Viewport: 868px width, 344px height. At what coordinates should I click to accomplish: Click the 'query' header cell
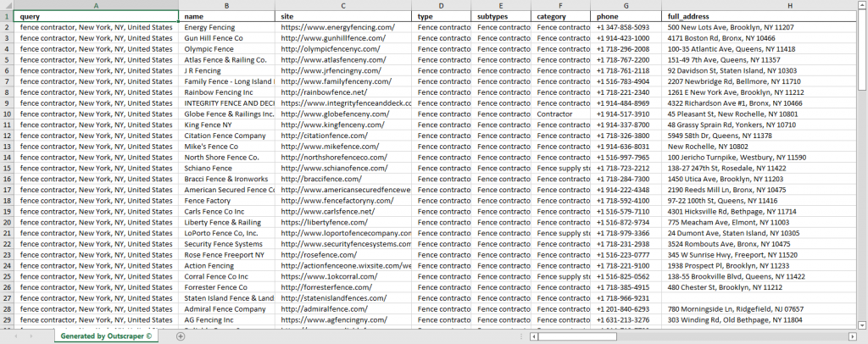(x=97, y=16)
